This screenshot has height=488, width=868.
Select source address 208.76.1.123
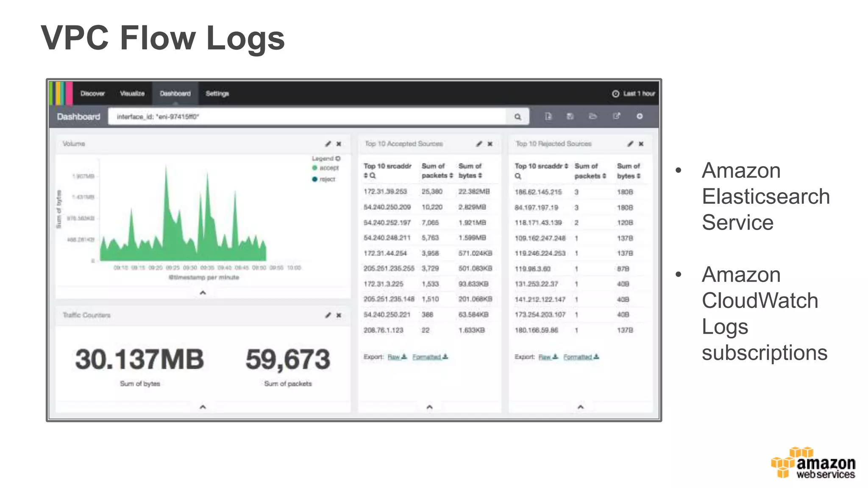[x=383, y=330]
